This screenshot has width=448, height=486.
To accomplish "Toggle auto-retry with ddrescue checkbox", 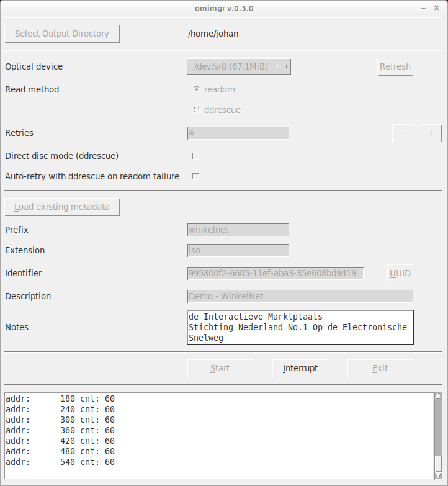I will 195,176.
